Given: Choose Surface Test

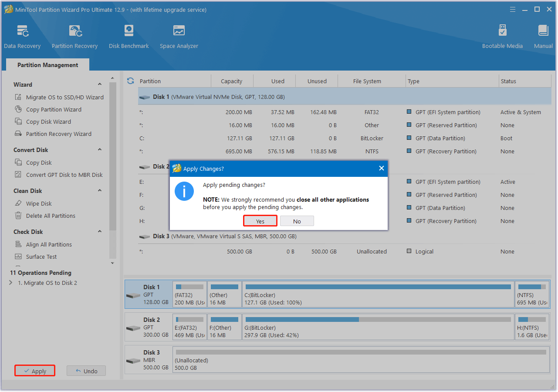Looking at the screenshot, I should [x=36, y=257].
